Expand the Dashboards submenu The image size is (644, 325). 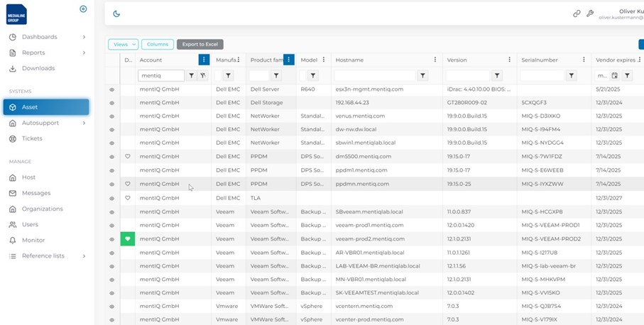click(84, 37)
